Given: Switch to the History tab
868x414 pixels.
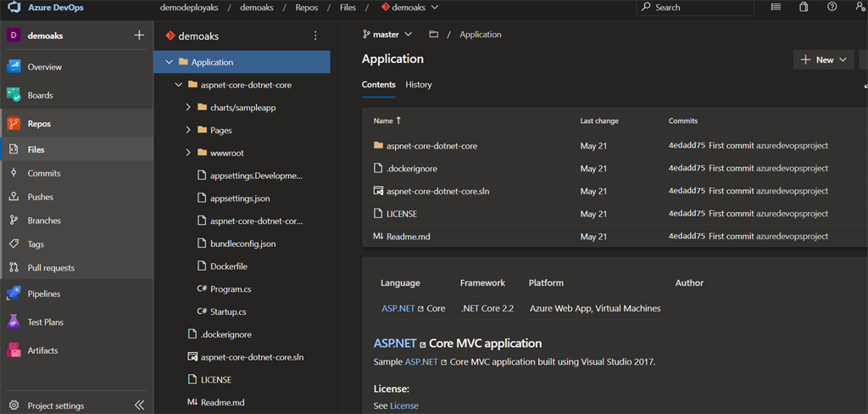Looking at the screenshot, I should pos(419,85).
